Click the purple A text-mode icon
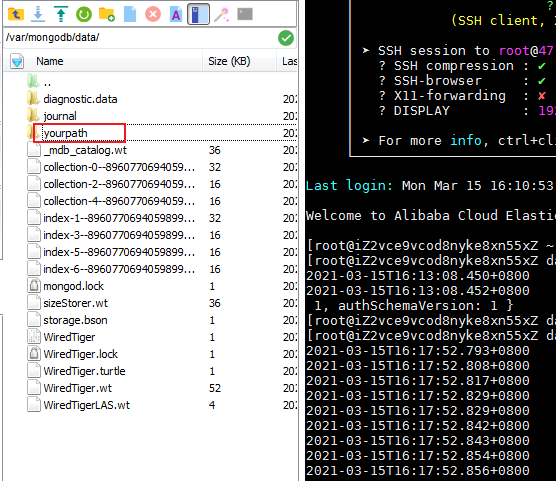This screenshot has width=556, height=481. (x=176, y=15)
